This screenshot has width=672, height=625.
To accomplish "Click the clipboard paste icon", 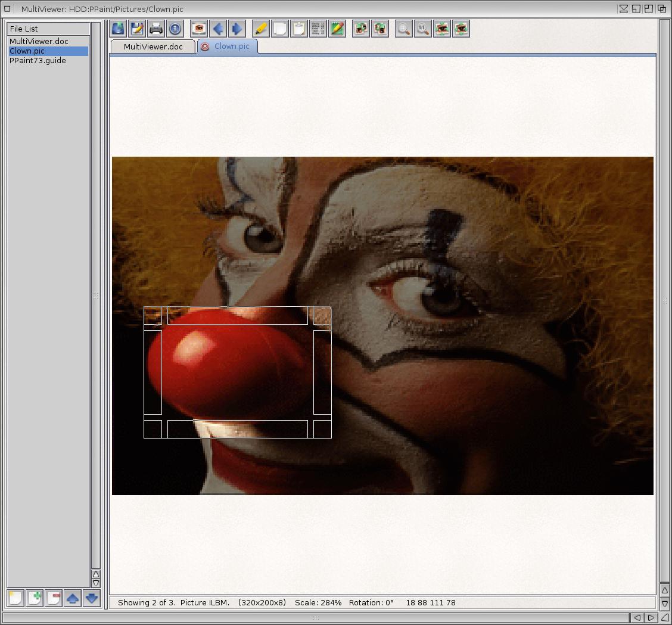I will coord(299,29).
